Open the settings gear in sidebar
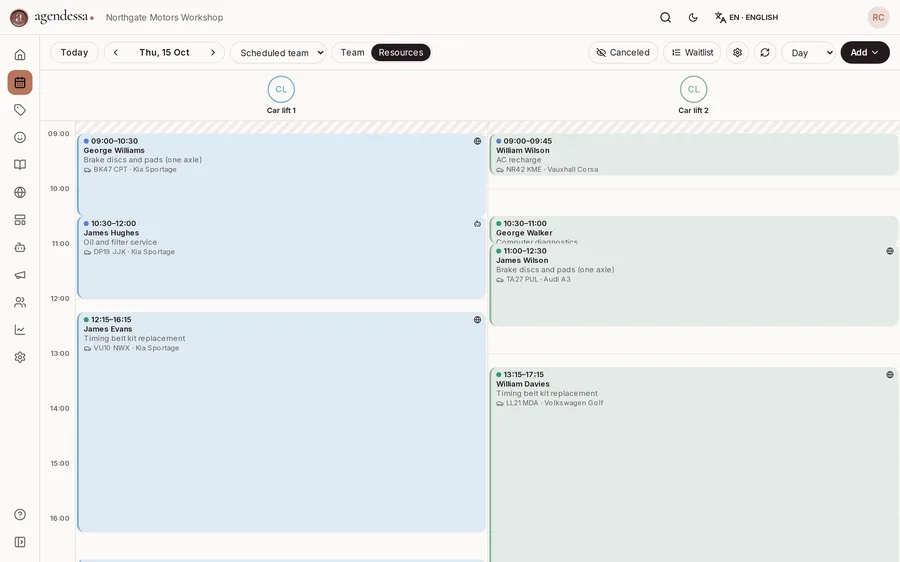900x562 pixels. [x=20, y=357]
